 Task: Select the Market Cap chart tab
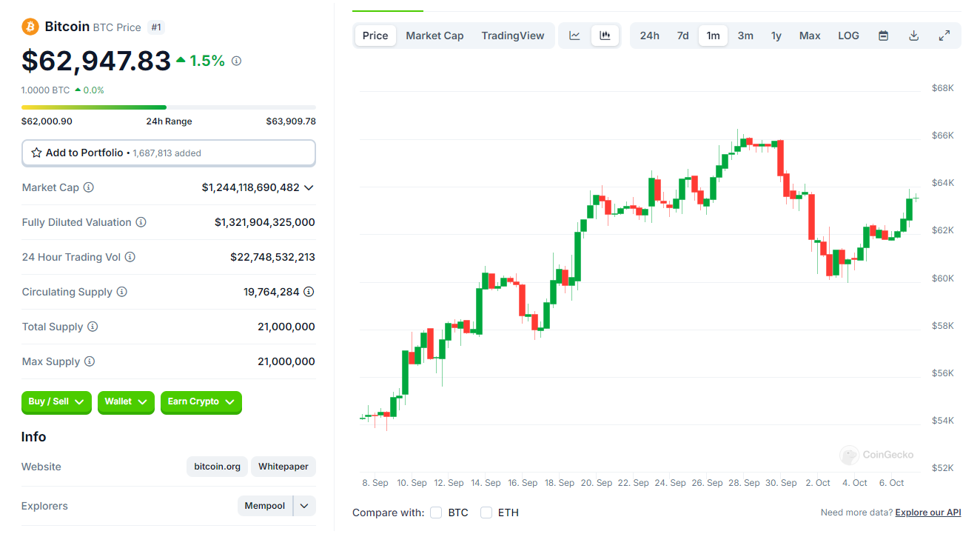pos(434,36)
